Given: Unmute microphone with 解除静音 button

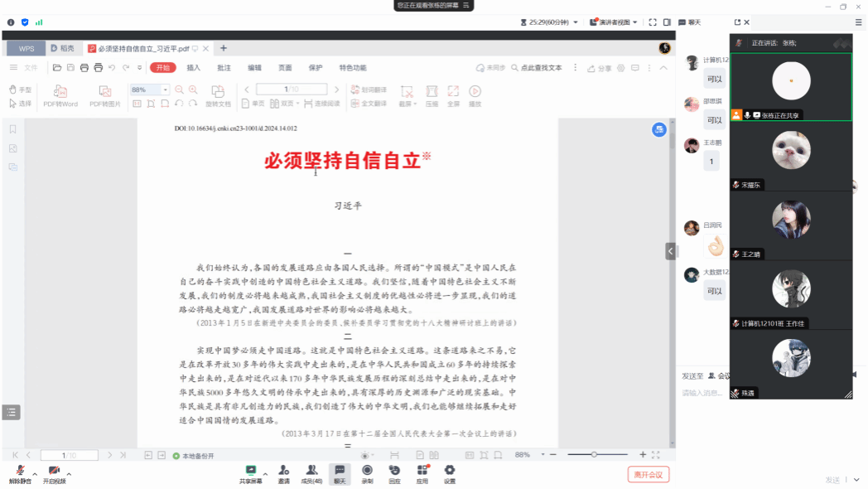Looking at the screenshot, I should [x=20, y=472].
